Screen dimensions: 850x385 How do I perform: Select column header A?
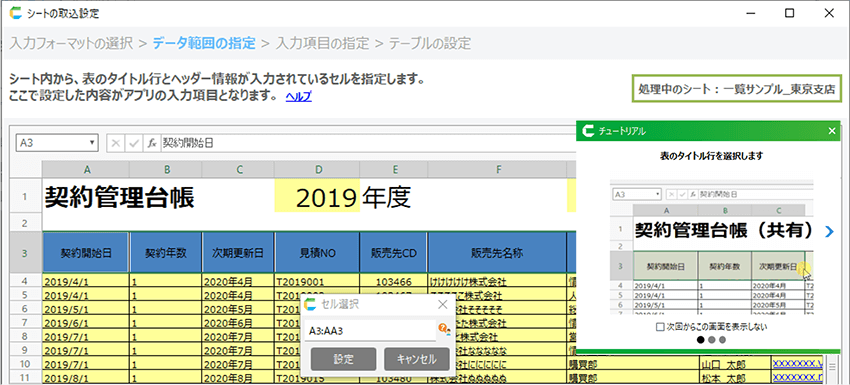tap(86, 170)
